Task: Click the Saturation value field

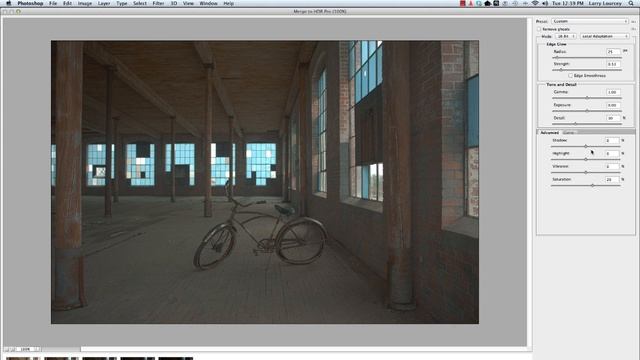Action: (612, 180)
